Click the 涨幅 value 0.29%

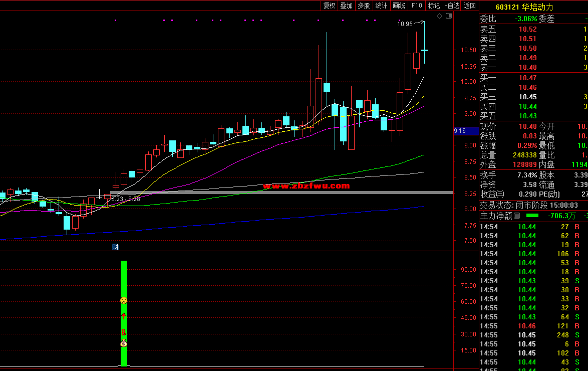click(x=527, y=145)
